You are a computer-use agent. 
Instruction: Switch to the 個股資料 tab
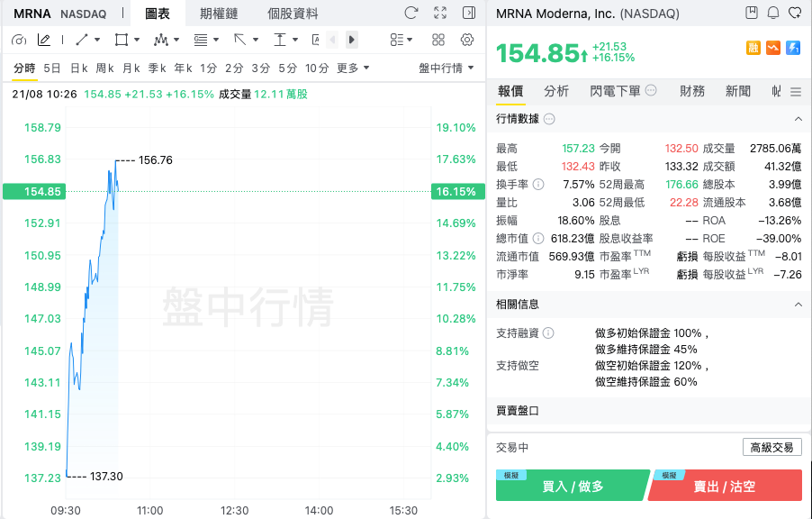[x=293, y=14]
